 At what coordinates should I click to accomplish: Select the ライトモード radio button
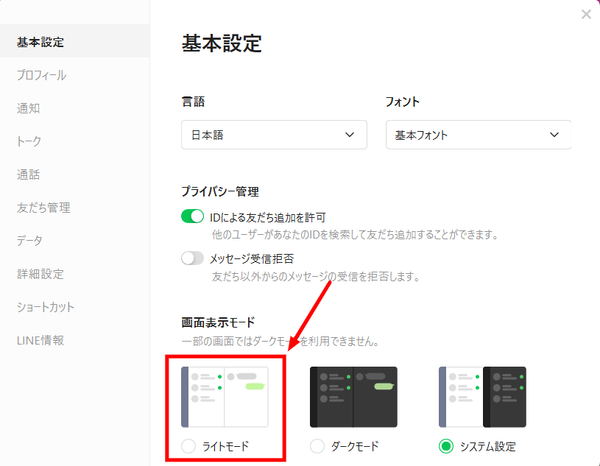(x=188, y=446)
